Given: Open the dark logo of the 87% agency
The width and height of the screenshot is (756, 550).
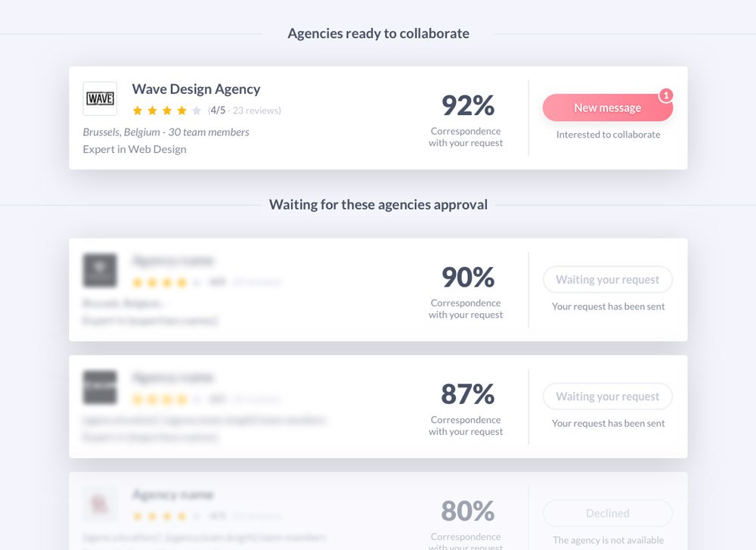Looking at the screenshot, I should [x=100, y=387].
